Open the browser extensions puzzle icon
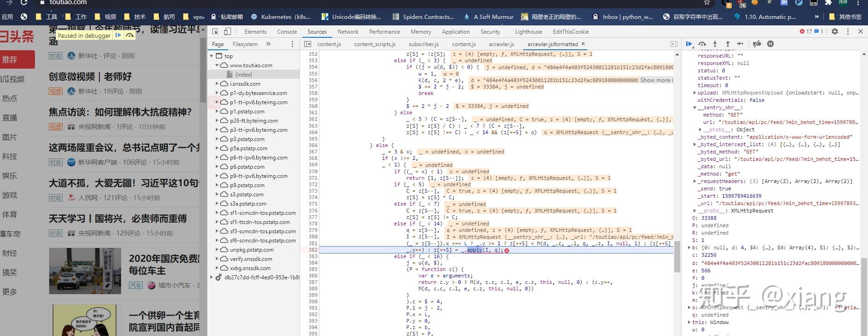Screen dimensions: 868x336 [x=828, y=2]
